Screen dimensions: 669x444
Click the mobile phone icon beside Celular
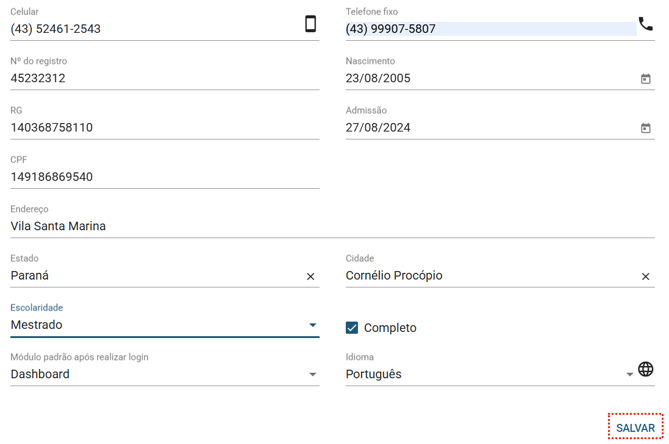pyautogui.click(x=310, y=24)
